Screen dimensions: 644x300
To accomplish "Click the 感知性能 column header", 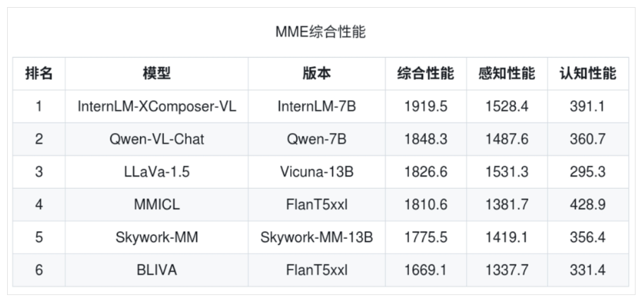I will coord(507,73).
